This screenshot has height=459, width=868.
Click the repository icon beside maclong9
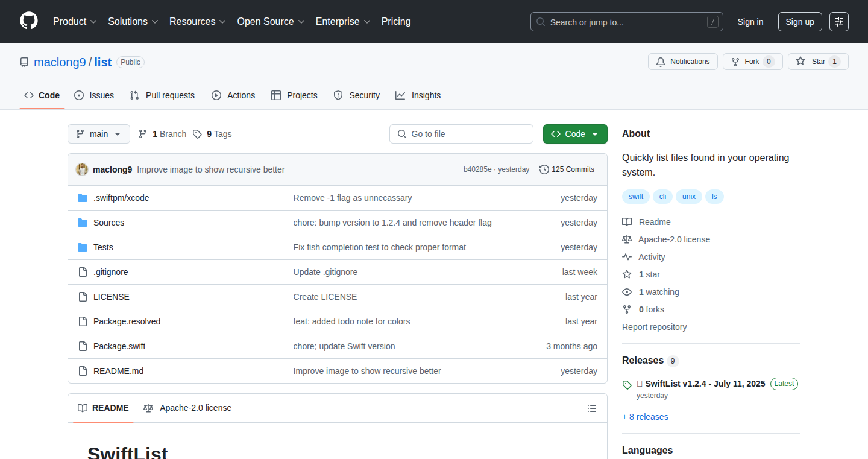click(x=24, y=62)
